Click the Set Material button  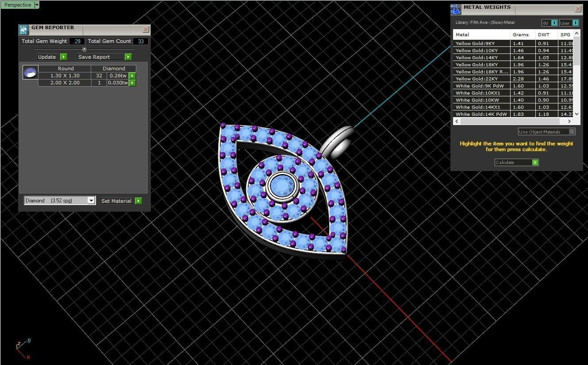click(x=117, y=201)
